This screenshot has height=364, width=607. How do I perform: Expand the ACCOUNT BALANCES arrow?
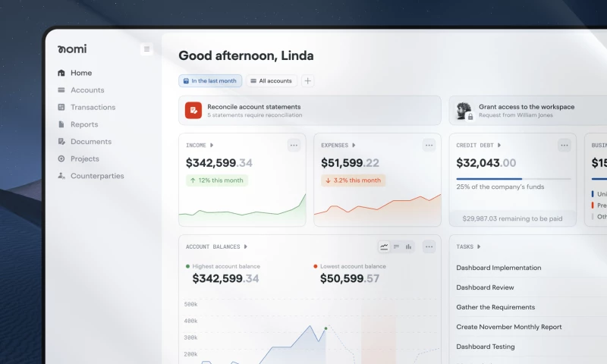point(245,246)
